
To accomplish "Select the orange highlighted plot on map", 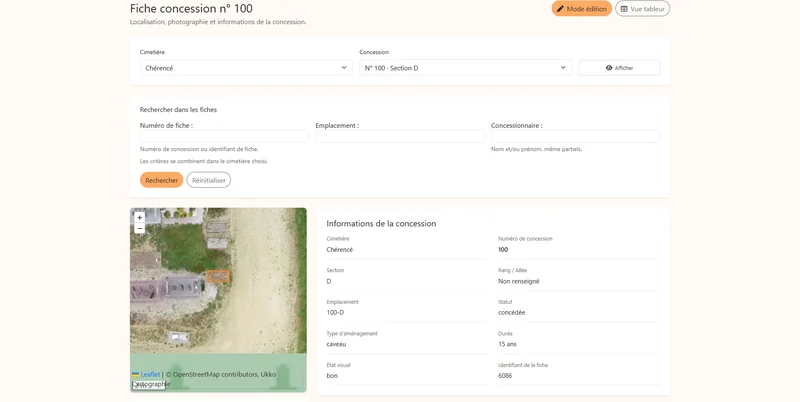I will tap(218, 277).
